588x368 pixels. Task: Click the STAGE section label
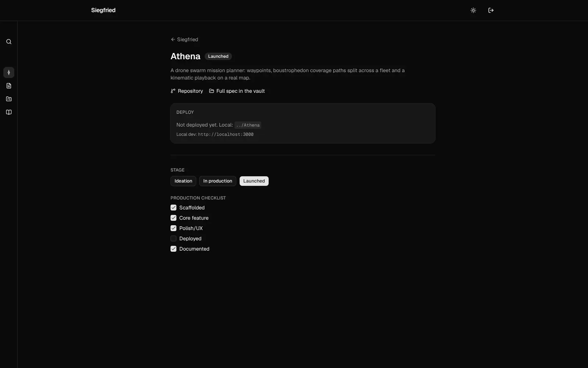178,170
